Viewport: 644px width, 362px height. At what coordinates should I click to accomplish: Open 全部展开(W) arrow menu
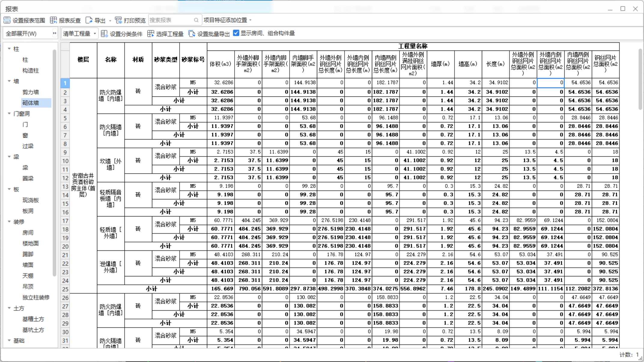point(54,33)
